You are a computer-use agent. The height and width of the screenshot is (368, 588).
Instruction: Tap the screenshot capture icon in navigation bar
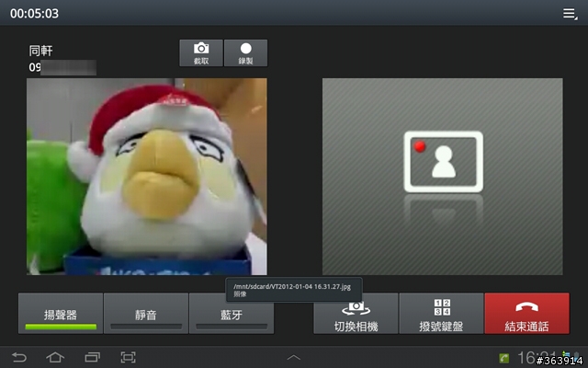(128, 357)
